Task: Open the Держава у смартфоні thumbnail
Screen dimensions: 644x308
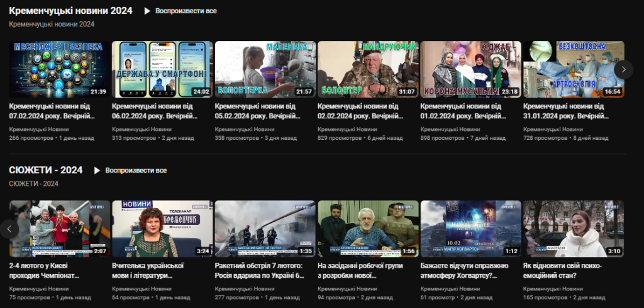Action: 162,69
